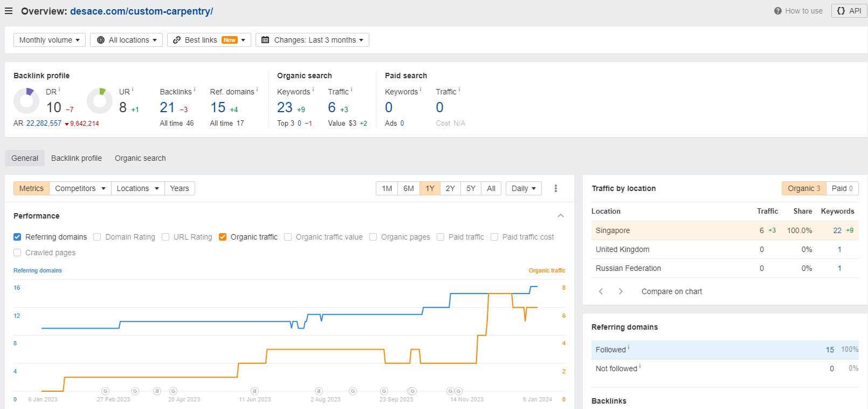Click the link icon in Best links

pyautogui.click(x=177, y=40)
